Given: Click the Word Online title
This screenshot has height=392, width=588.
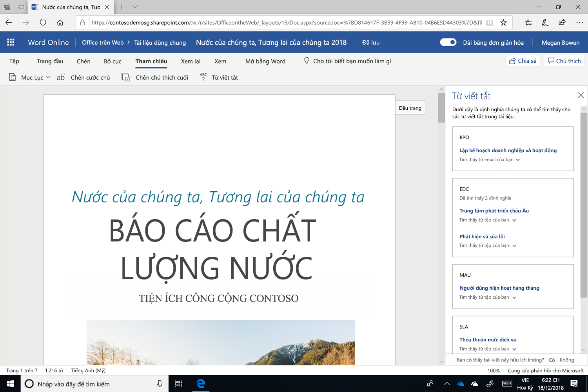Looking at the screenshot, I should tap(48, 42).
